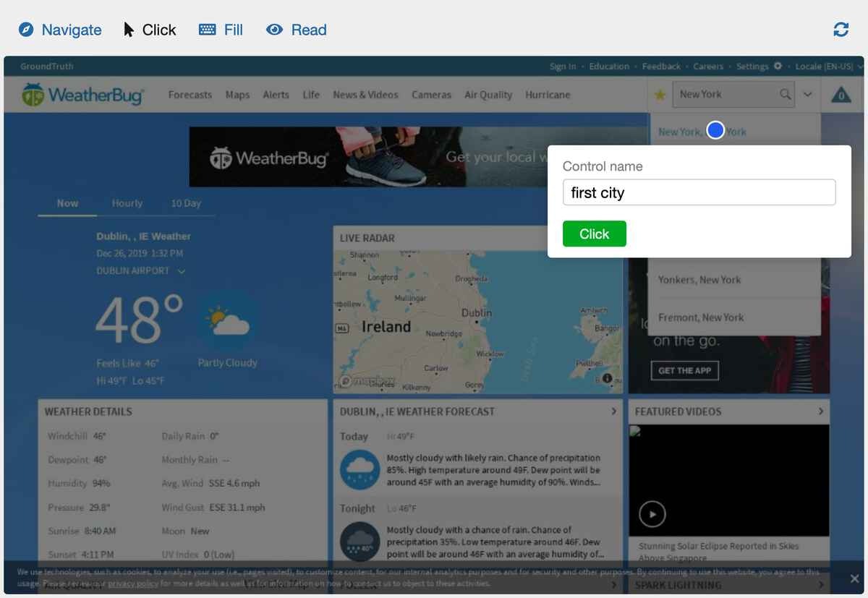Switch to the Now tab
This screenshot has width=868, height=598.
(x=67, y=203)
